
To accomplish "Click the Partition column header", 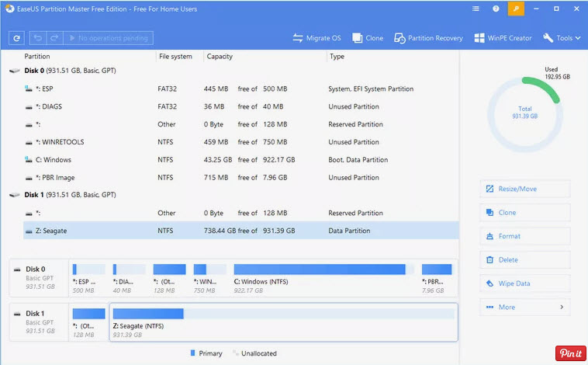I will pyautogui.click(x=37, y=57).
